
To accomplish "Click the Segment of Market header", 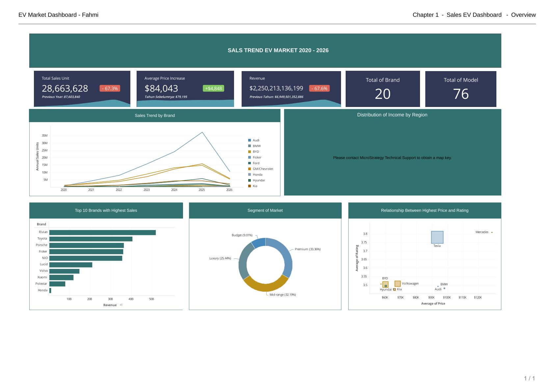I will (x=265, y=210).
